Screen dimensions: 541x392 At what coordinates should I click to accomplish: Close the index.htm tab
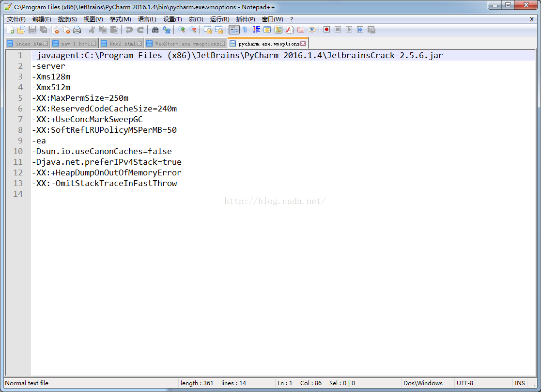point(45,44)
